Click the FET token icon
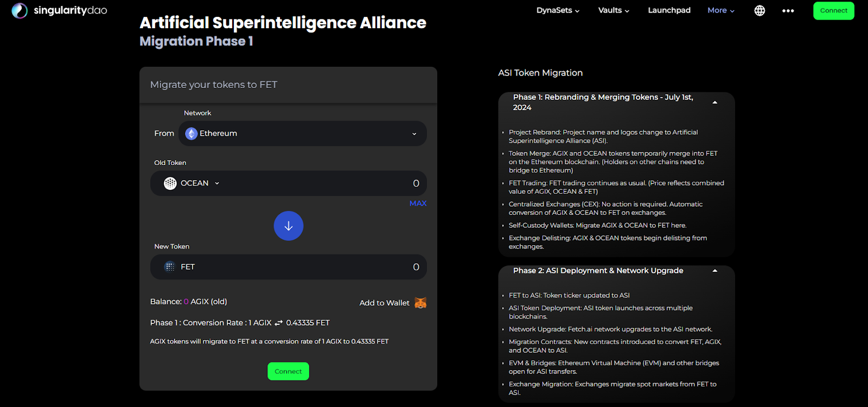 (x=170, y=267)
